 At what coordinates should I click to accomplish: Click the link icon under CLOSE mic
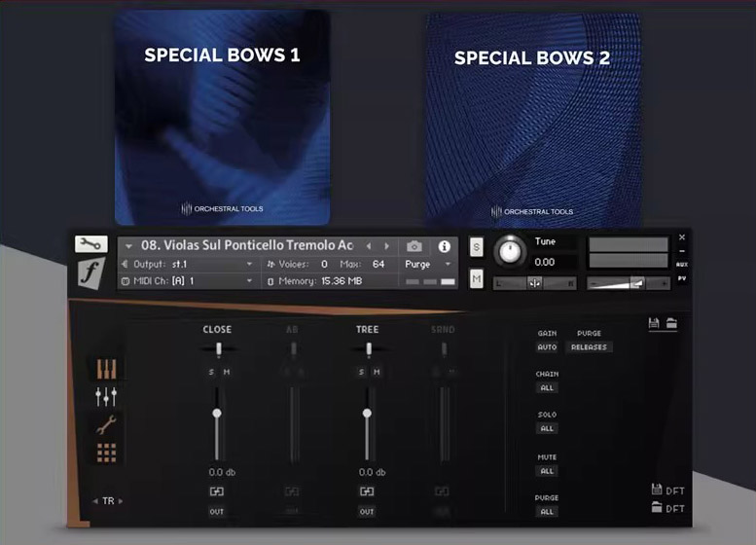tap(217, 491)
